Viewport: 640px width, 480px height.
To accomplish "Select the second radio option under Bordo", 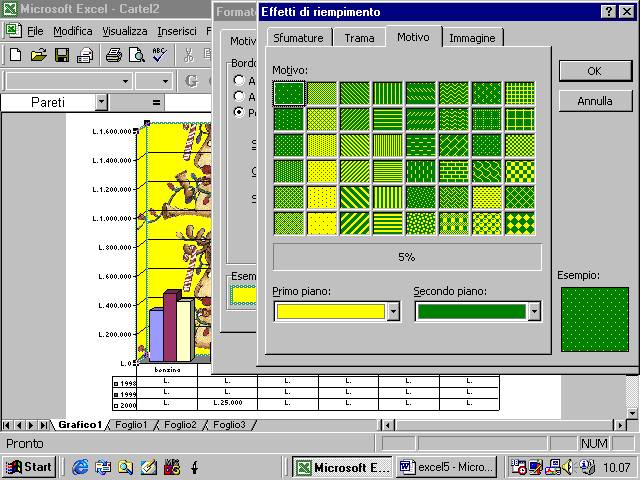I will (x=239, y=96).
